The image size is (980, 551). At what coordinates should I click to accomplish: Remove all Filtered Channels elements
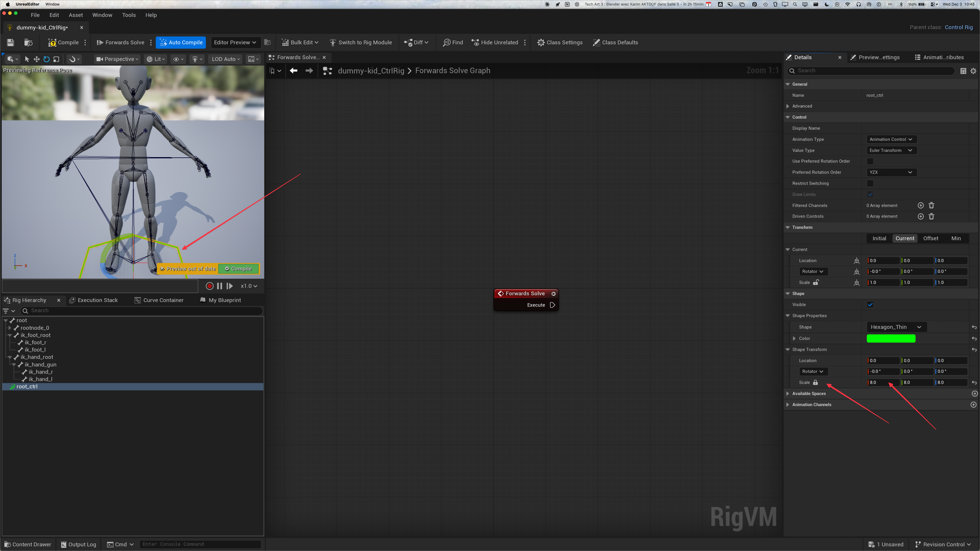[931, 205]
